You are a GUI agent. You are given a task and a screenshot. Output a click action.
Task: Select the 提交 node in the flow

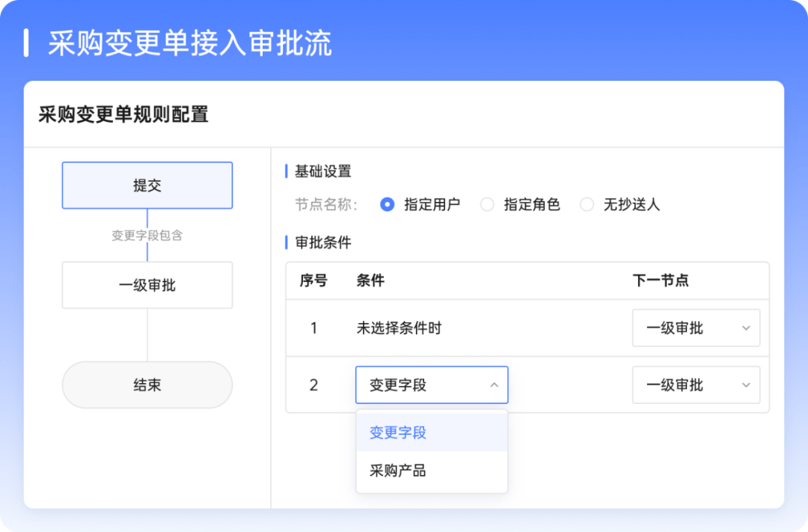[x=147, y=186]
